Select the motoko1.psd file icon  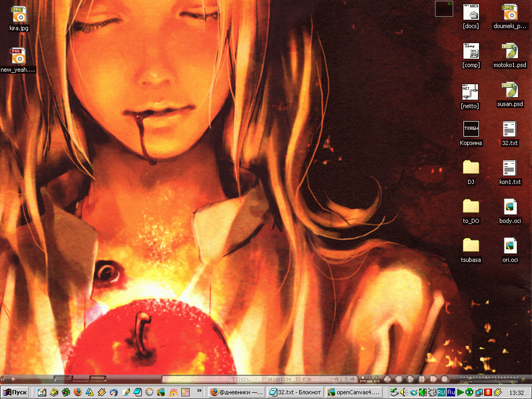[510, 56]
